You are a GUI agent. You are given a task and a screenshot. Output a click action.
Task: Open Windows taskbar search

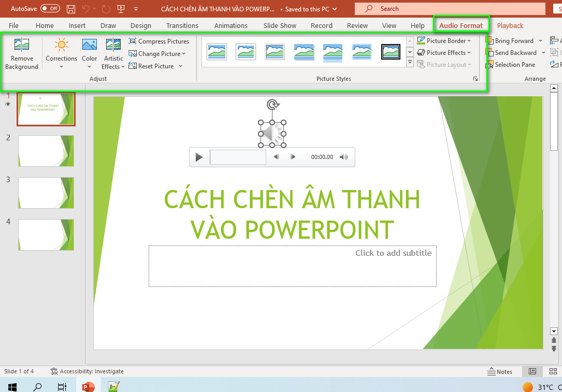(37, 387)
